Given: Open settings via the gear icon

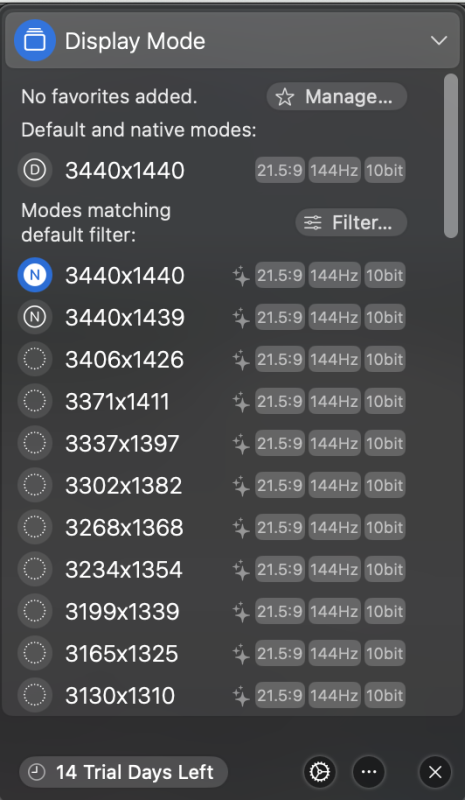Looking at the screenshot, I should [320, 772].
